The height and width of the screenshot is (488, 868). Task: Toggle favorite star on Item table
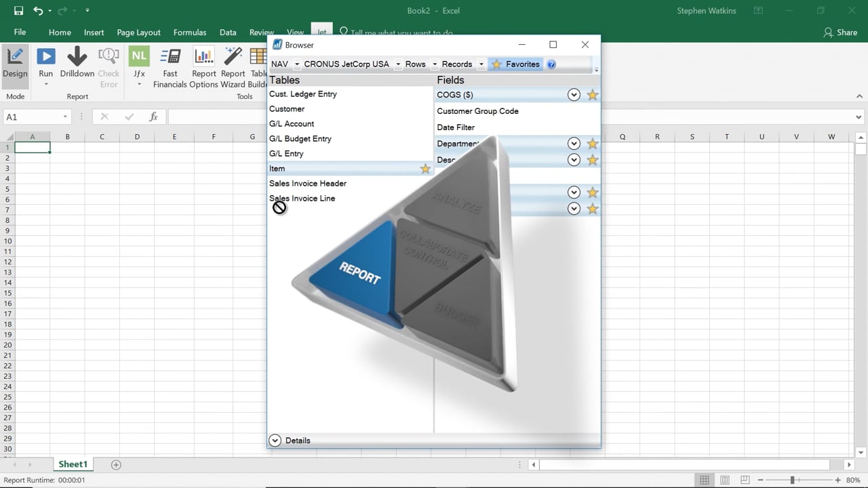click(425, 169)
